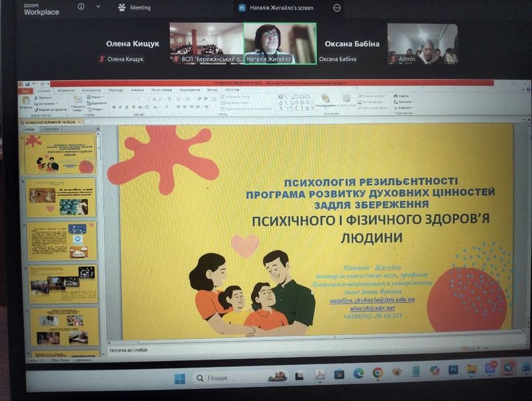Select the triangle shape in the shapes gallery
532x401 pixels.
(x=280, y=102)
